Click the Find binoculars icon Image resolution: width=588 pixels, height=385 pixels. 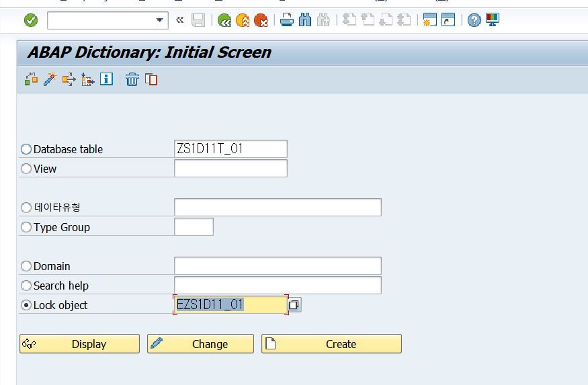[305, 20]
